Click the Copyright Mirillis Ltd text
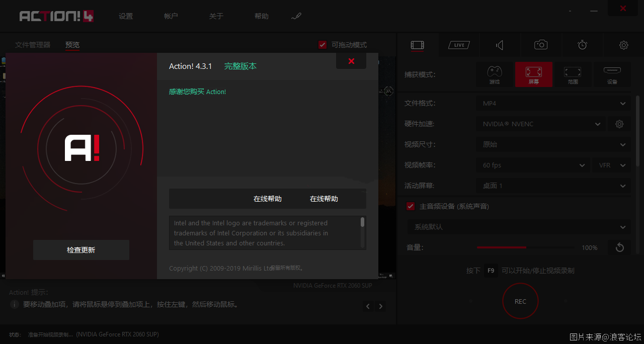Image resolution: width=644 pixels, height=344 pixels. point(220,268)
